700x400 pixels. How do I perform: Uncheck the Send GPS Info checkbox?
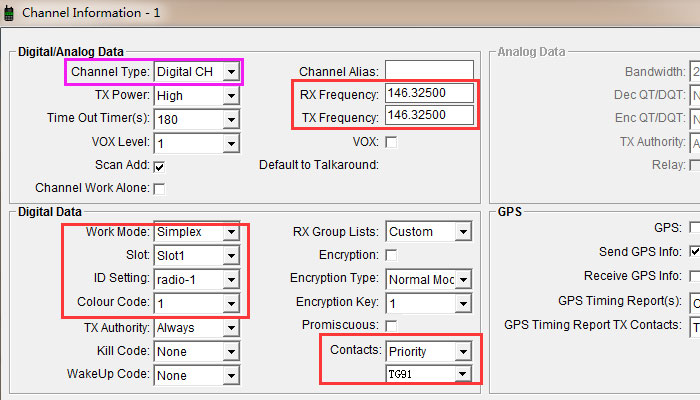695,252
